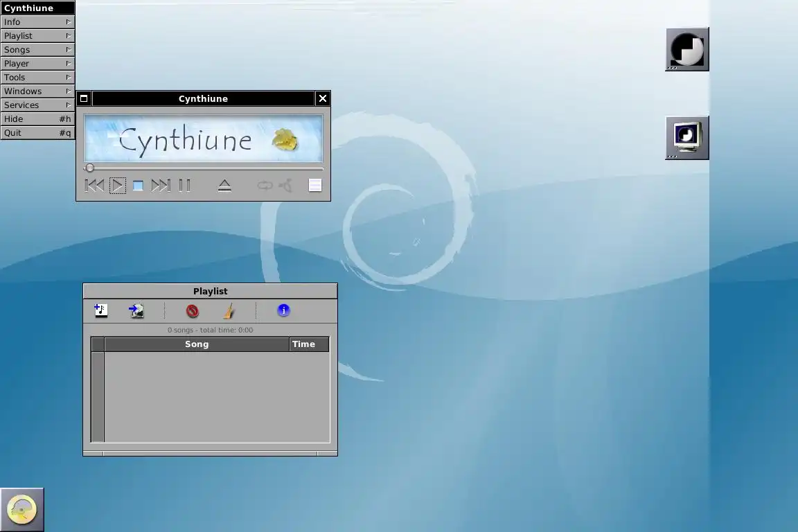Click the add folder/import playlist icon

[x=136, y=310]
